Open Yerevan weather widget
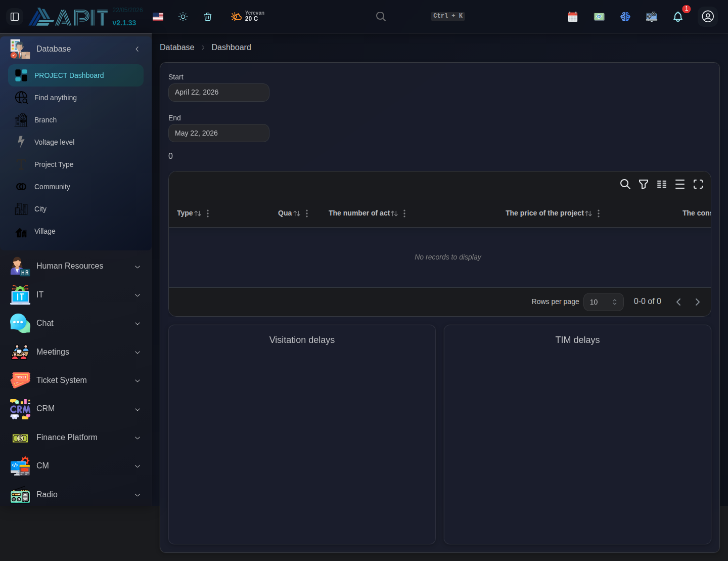This screenshot has height=561, width=728. click(x=247, y=16)
